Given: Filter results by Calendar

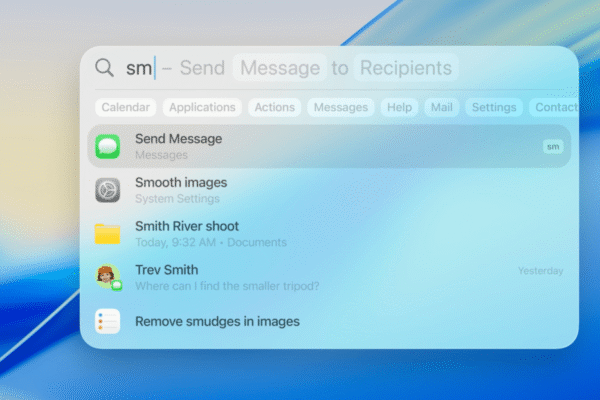Looking at the screenshot, I should coord(125,107).
